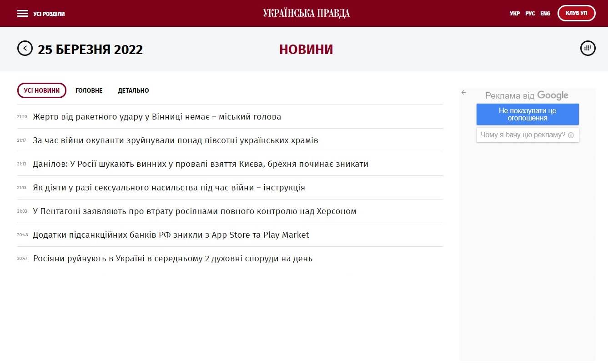This screenshot has height=364, width=608.
Task: Switch language to ENG
Action: pyautogui.click(x=545, y=14)
